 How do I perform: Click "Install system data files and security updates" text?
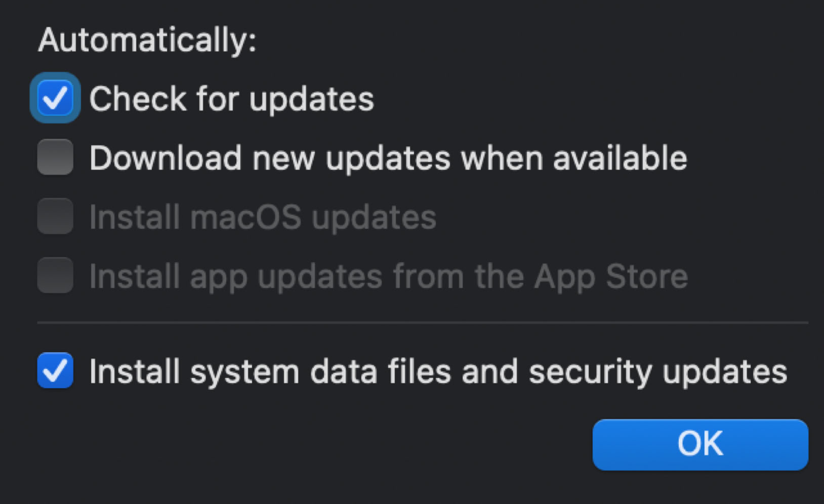pos(438,371)
